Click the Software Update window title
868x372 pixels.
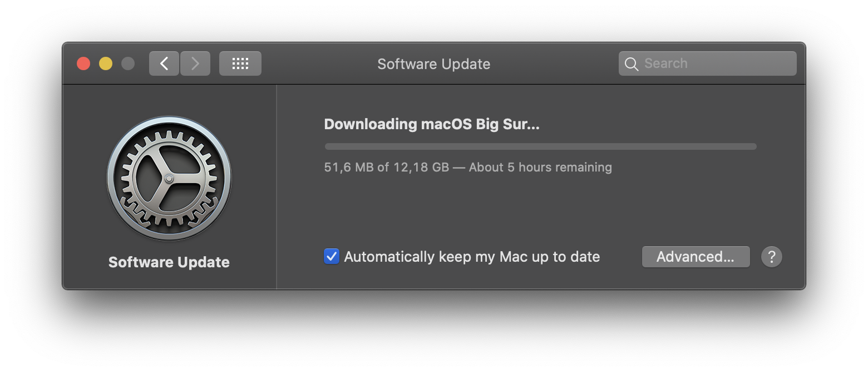click(x=434, y=64)
